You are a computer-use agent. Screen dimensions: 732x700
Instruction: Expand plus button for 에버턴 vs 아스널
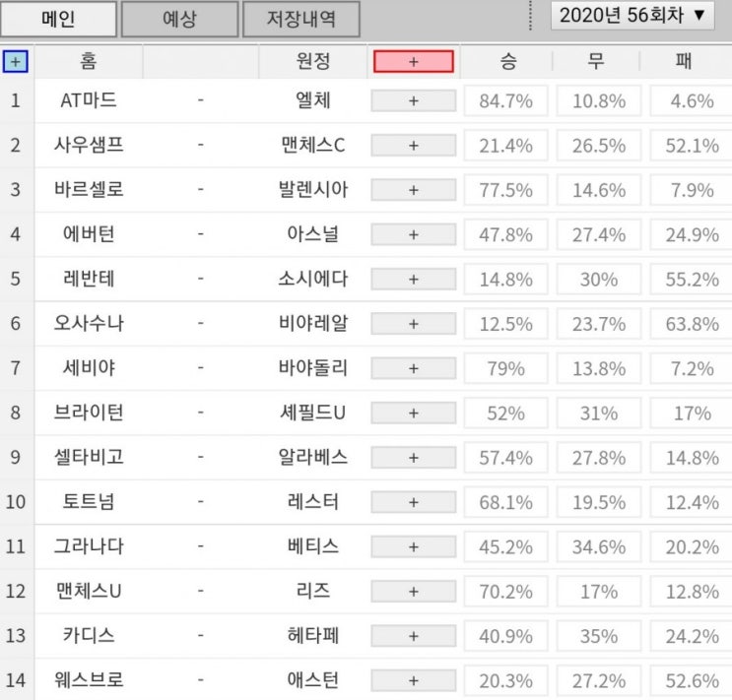(x=414, y=234)
